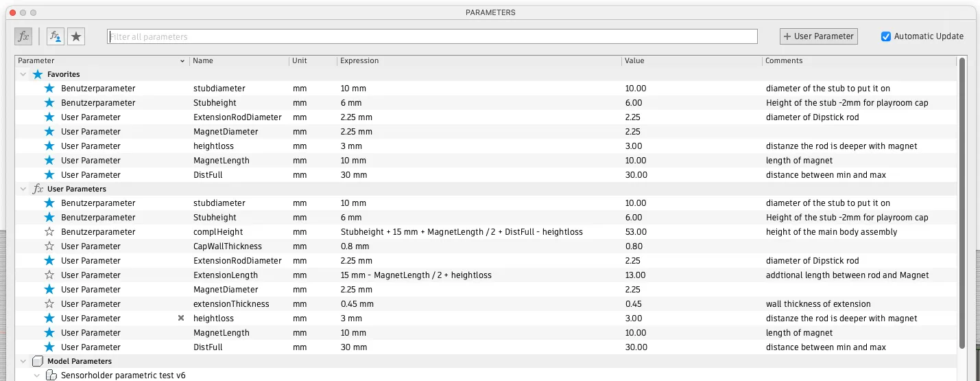The height and width of the screenshot is (381, 980).
Task: Favorite the CapWallThickness parameter star
Action: pos(49,246)
